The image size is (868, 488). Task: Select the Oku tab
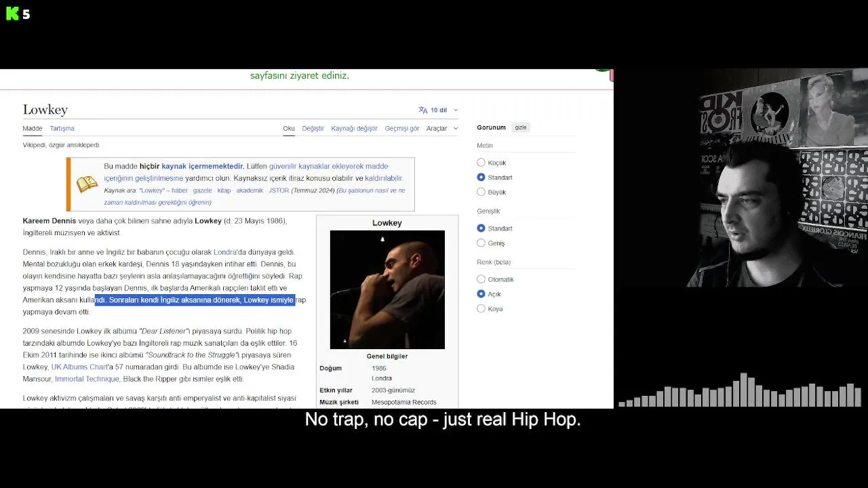point(289,128)
